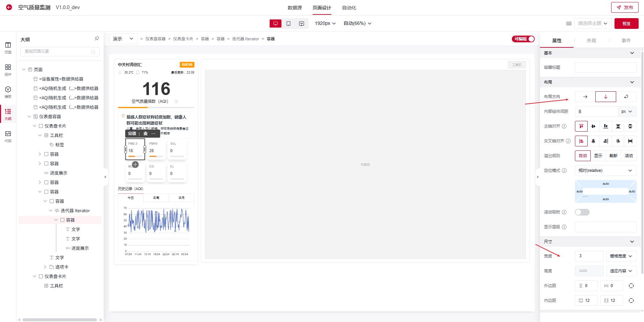Switch to tablet device view icon
The image size is (644, 322).
click(x=288, y=24)
